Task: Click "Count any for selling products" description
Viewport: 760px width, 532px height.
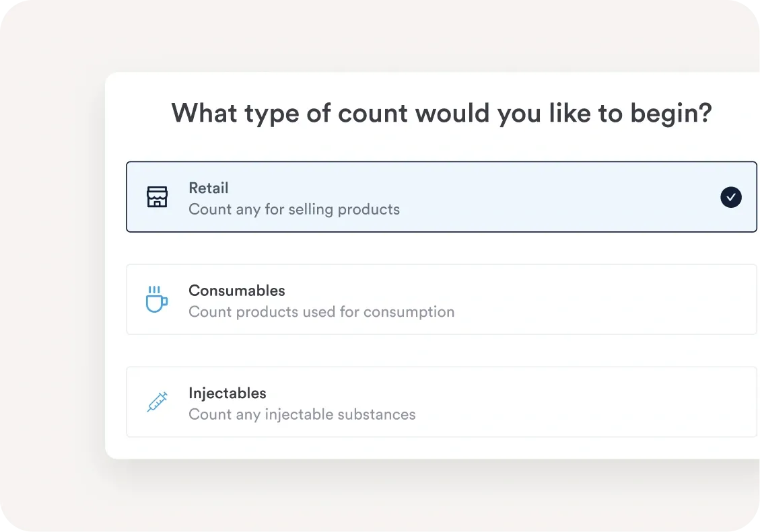Action: (294, 210)
